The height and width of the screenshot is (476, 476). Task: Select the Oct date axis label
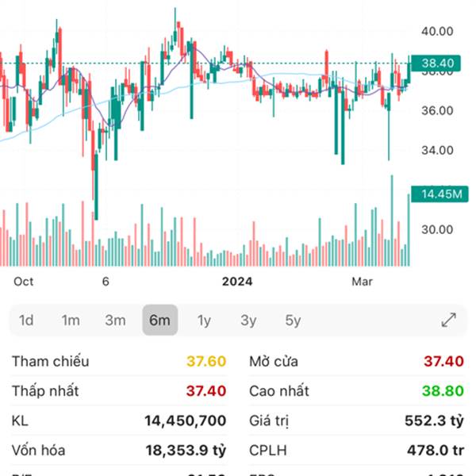point(24,281)
